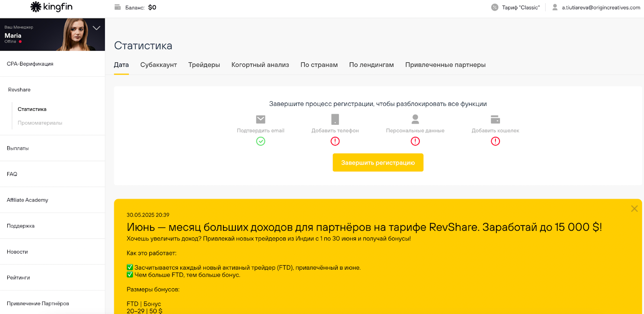Open Статистика under Revshare
The width and height of the screenshot is (644, 314).
32,109
